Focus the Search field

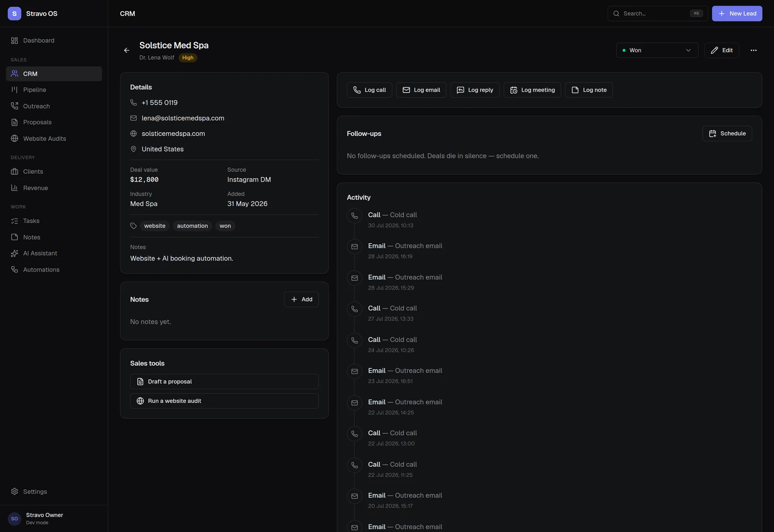coord(658,14)
